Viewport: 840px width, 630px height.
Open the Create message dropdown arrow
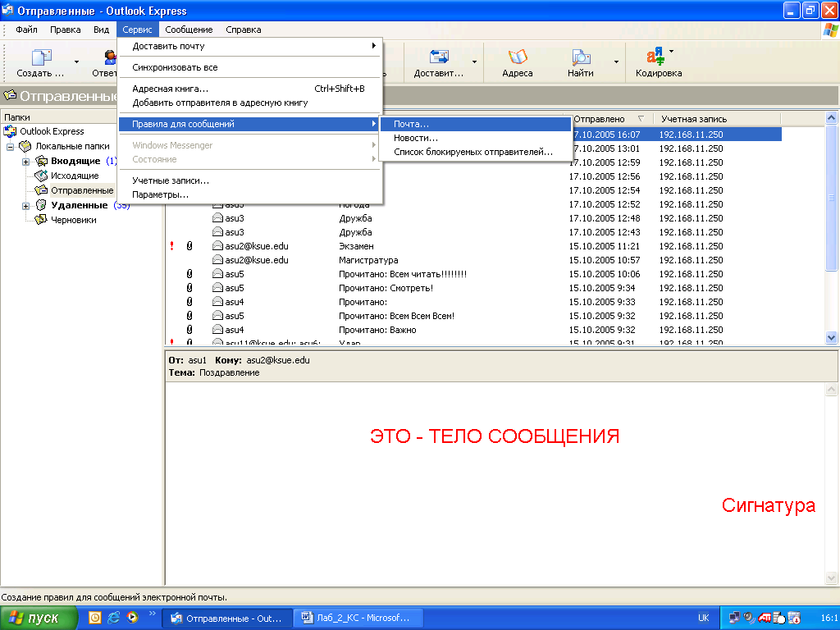(x=76, y=62)
